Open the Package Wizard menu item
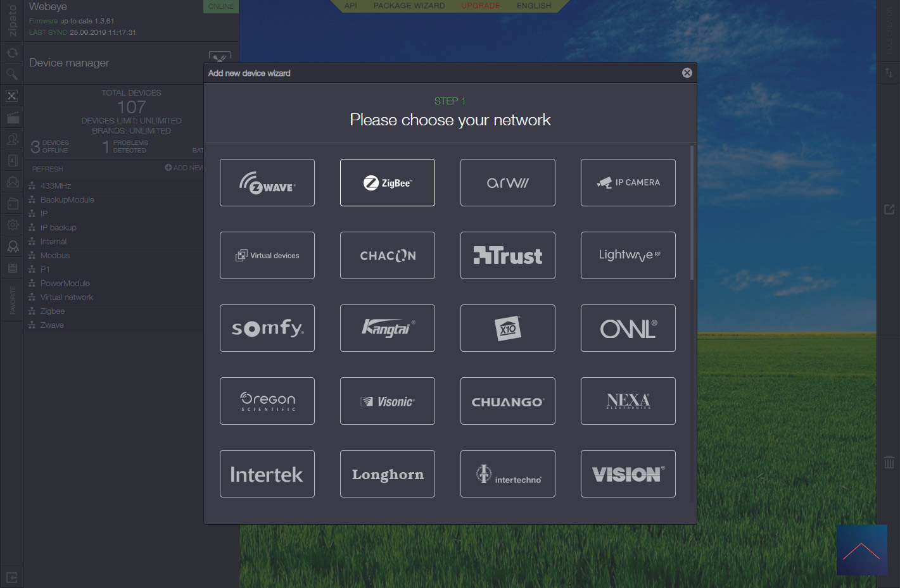Screen dimensions: 900x588 pos(409,6)
